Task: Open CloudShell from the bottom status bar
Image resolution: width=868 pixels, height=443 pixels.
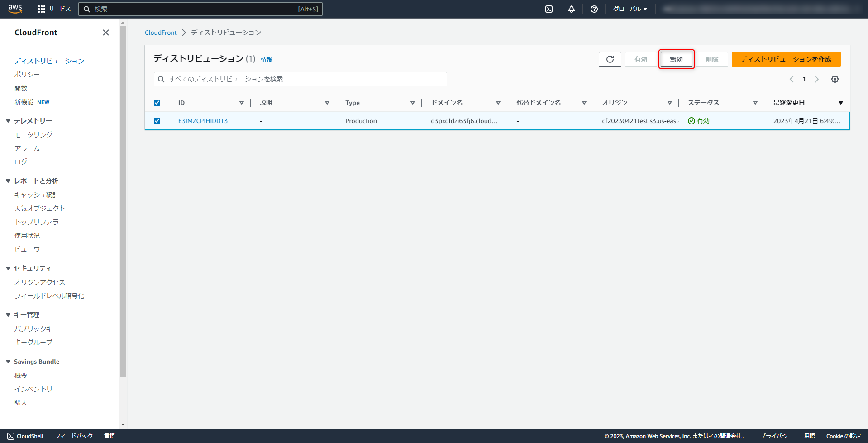Action: [25, 436]
